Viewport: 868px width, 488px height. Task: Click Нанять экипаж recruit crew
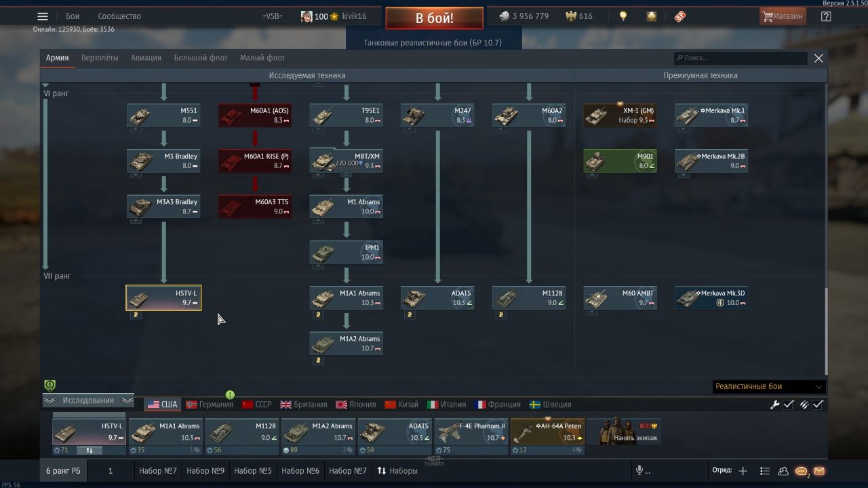tap(624, 432)
